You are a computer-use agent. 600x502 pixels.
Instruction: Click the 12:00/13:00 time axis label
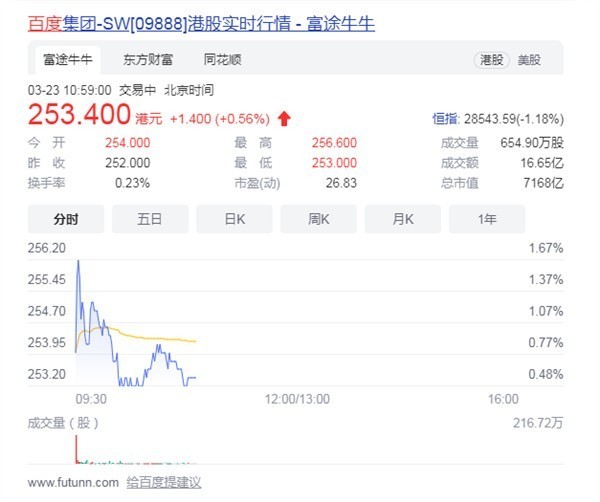pyautogui.click(x=297, y=399)
